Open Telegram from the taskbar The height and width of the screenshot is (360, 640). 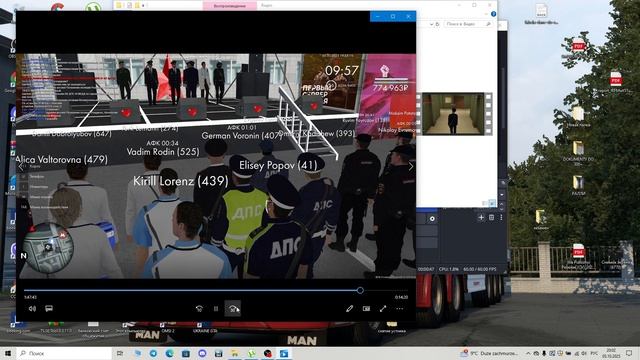(153, 353)
